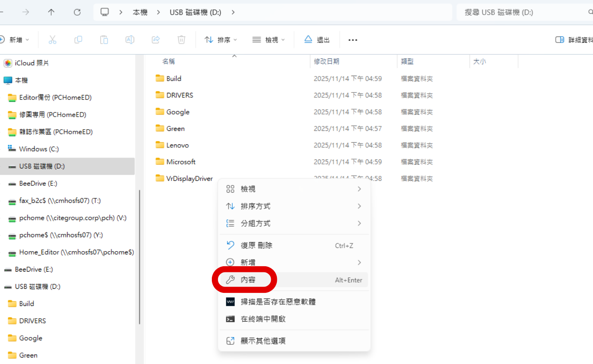Navigate up one level with the arrow icon
The width and height of the screenshot is (593, 364).
coord(51,12)
